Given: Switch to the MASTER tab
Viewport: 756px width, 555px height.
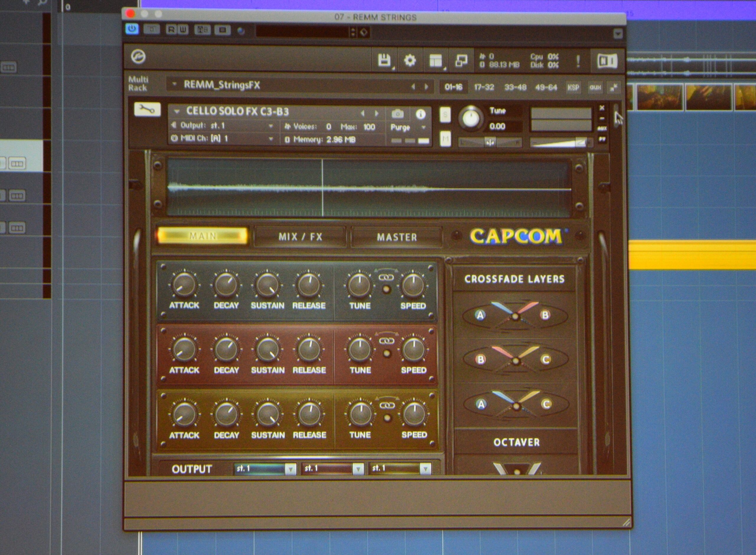Looking at the screenshot, I should pos(397,238).
